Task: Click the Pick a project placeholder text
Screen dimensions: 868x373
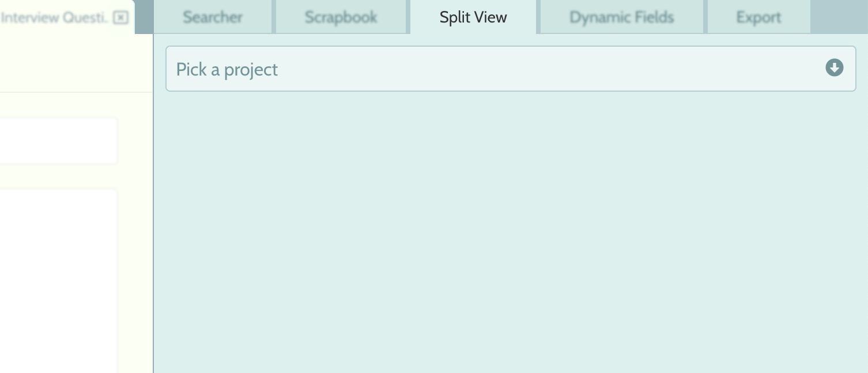Action: pos(227,69)
